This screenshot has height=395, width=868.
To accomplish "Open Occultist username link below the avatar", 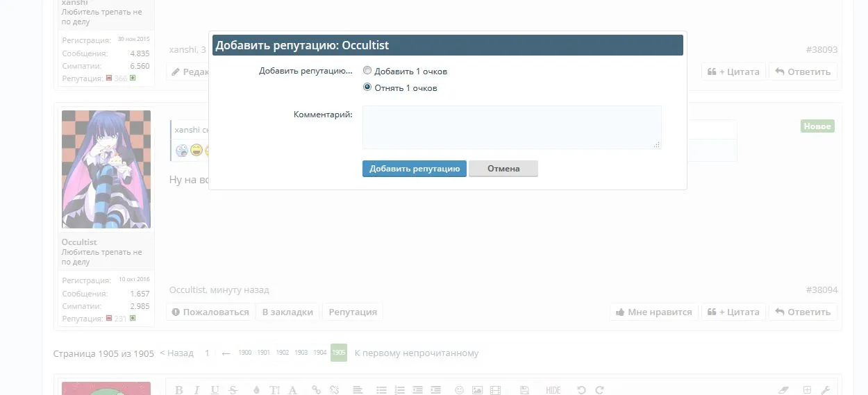I will click(x=79, y=242).
